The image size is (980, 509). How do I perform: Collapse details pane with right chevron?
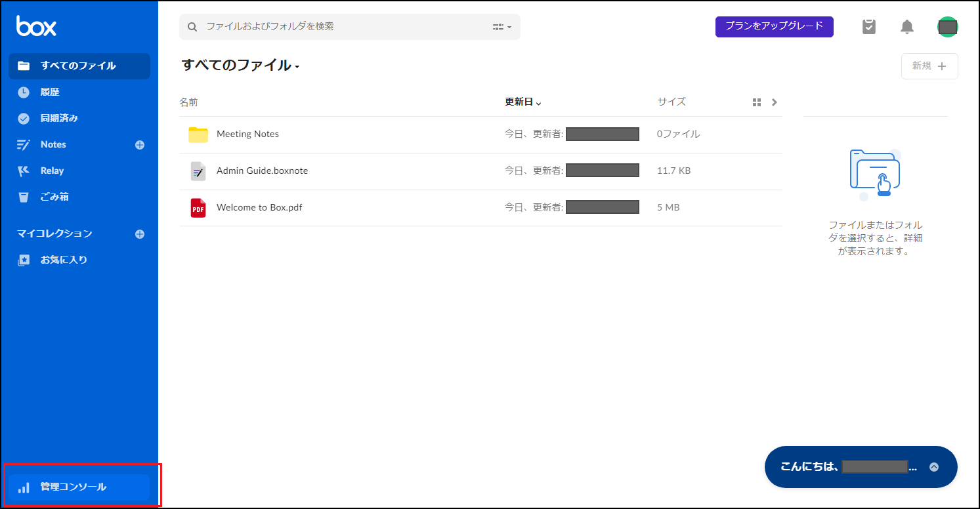(775, 102)
